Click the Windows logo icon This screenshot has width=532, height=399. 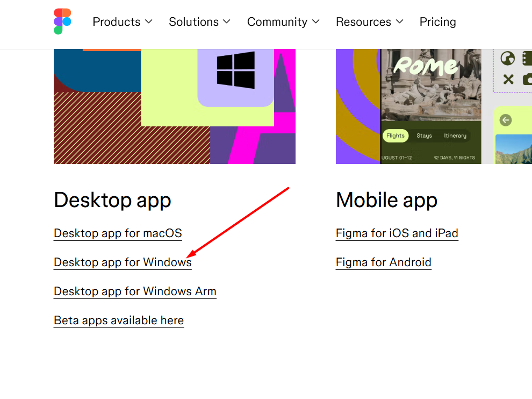pos(236,70)
